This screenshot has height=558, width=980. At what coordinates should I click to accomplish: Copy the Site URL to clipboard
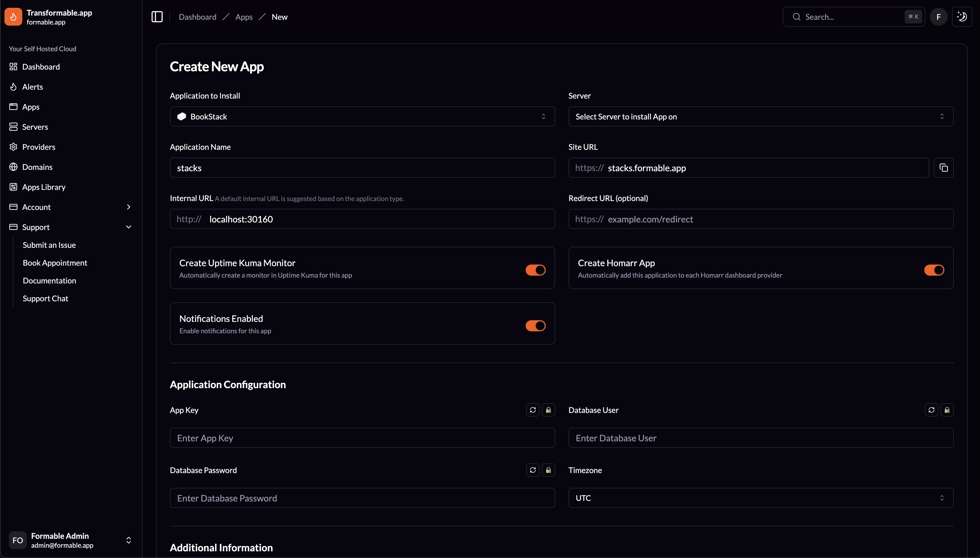[944, 167]
